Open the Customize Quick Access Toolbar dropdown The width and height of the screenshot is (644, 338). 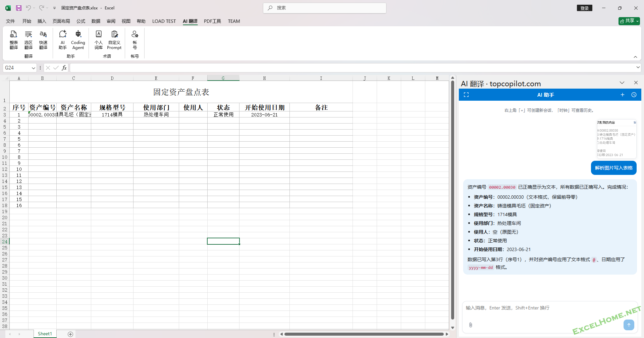click(54, 8)
